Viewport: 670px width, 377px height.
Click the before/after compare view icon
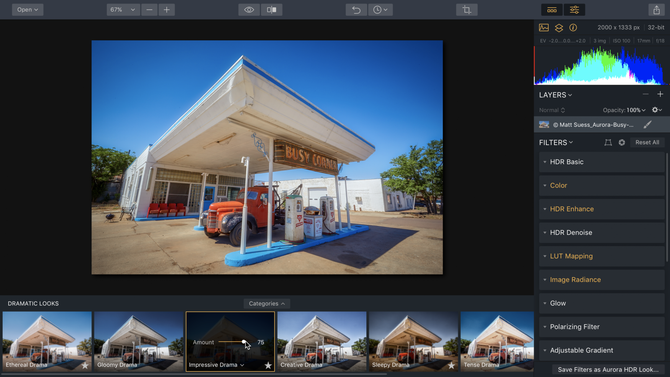(x=272, y=10)
